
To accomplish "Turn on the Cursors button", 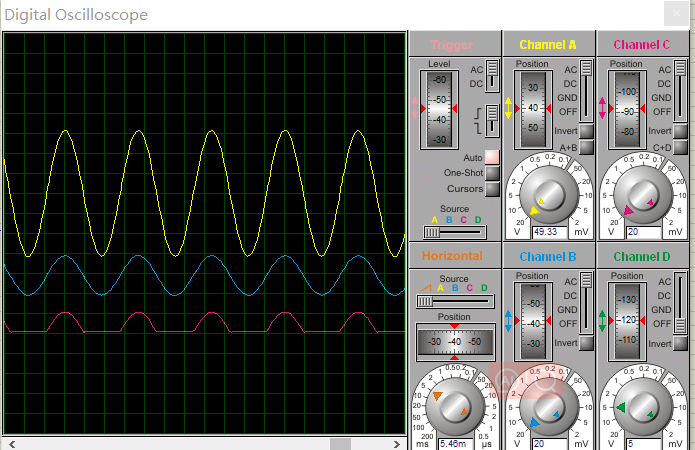I will pyautogui.click(x=492, y=189).
